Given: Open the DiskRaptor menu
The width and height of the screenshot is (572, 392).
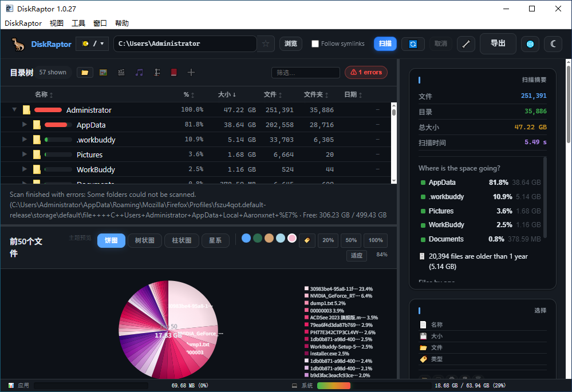Looking at the screenshot, I should click(x=23, y=23).
